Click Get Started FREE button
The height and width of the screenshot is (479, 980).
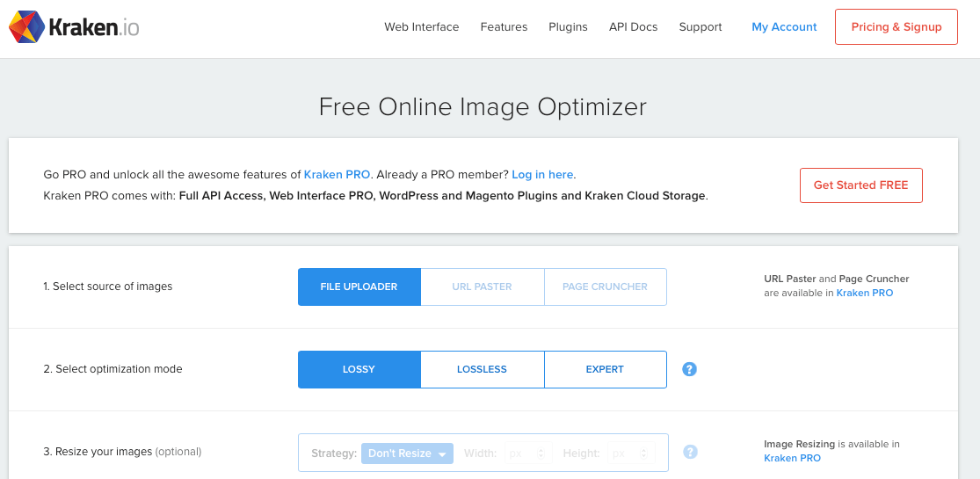coord(860,185)
